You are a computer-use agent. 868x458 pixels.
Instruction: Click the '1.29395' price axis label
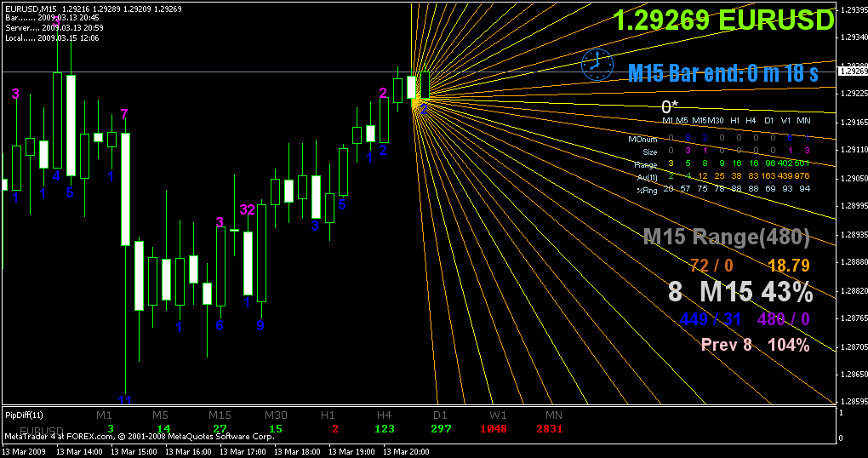tap(853, 10)
